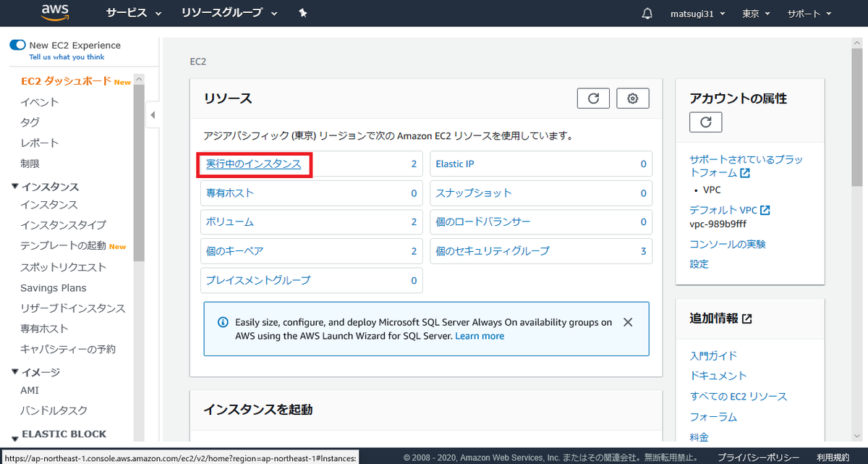The image size is (868, 464).
Task: Click EC2 breadcrumb text
Action: [198, 62]
